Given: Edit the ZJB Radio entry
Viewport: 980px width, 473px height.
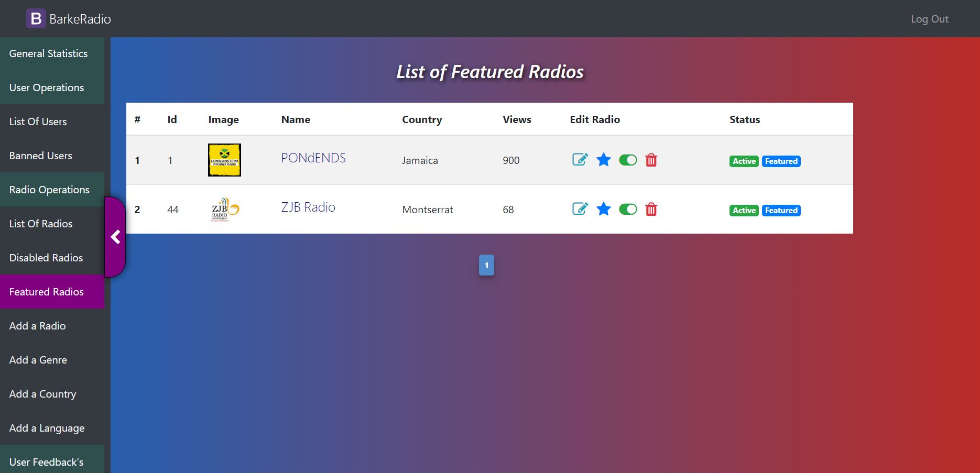Looking at the screenshot, I should click(x=580, y=209).
